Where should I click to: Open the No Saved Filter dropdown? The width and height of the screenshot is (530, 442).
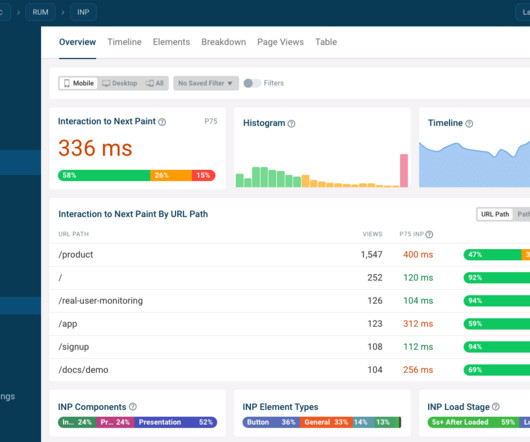click(206, 83)
